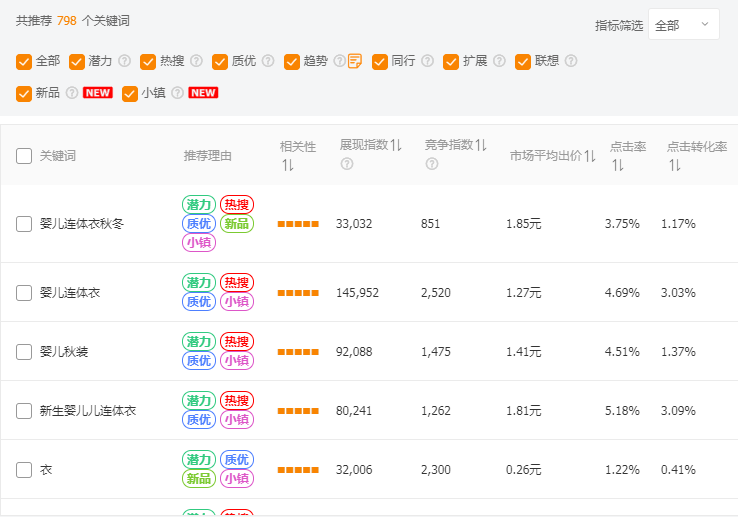
Task: Click help icon beside 热搜 filter
Action: click(197, 61)
